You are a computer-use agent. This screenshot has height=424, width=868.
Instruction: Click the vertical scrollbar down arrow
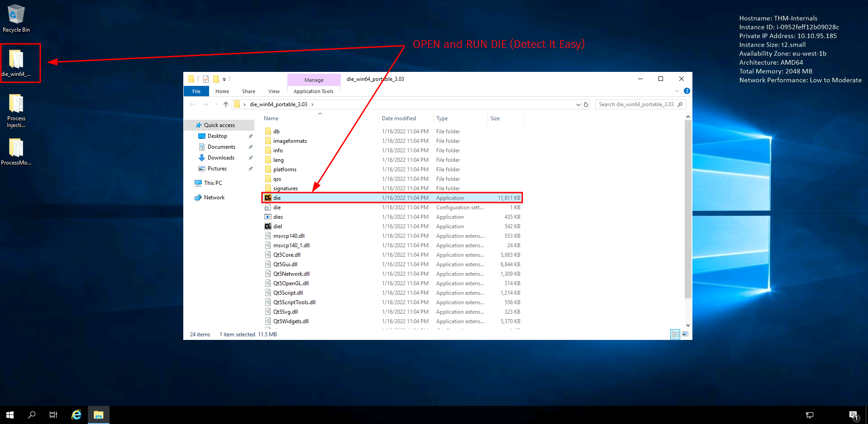tap(688, 325)
